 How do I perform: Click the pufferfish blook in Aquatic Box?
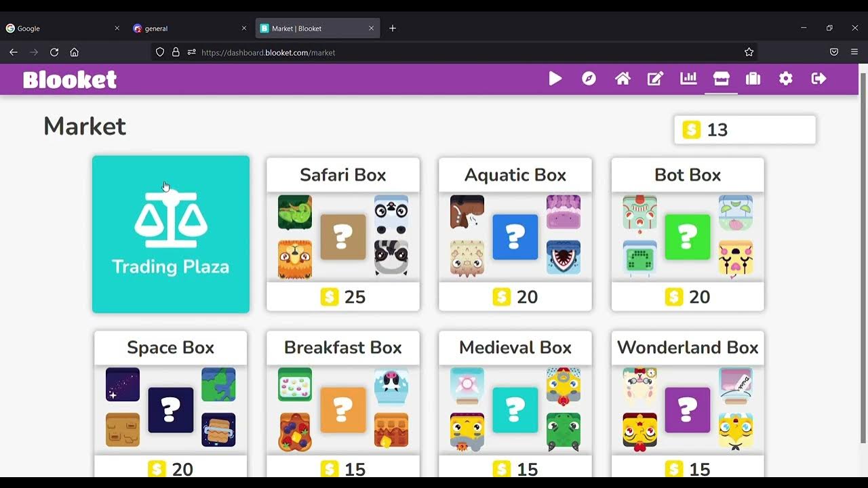pos(467,258)
